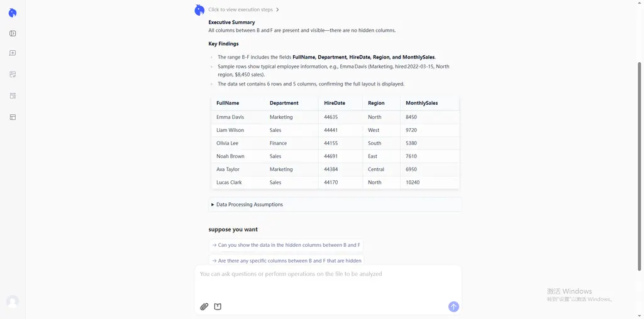644x319 pixels.
Task: Select the Emma Davis table cell
Action: tap(230, 117)
